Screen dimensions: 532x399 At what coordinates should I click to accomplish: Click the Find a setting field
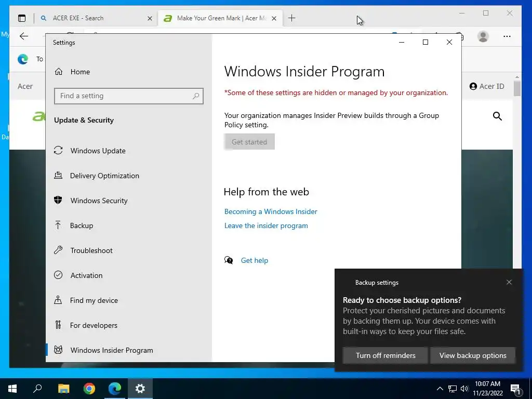tap(129, 96)
